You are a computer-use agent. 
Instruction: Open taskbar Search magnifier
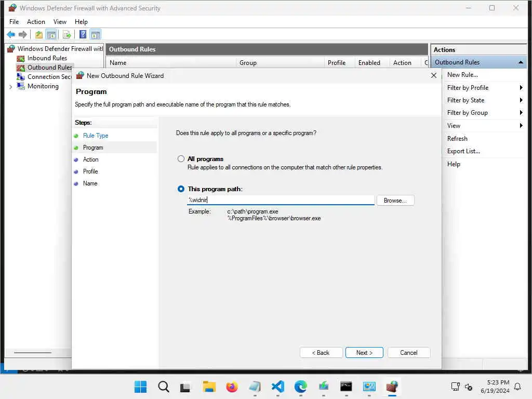(x=164, y=387)
